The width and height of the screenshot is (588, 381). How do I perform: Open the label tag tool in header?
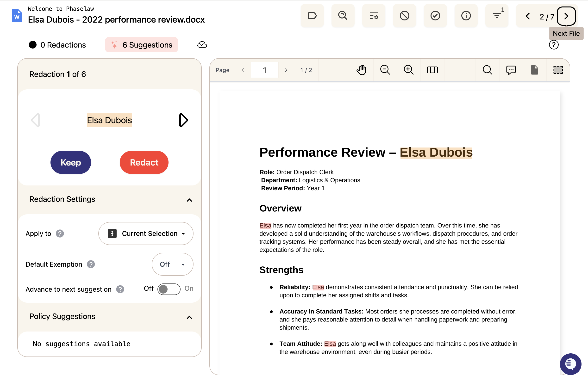point(312,16)
